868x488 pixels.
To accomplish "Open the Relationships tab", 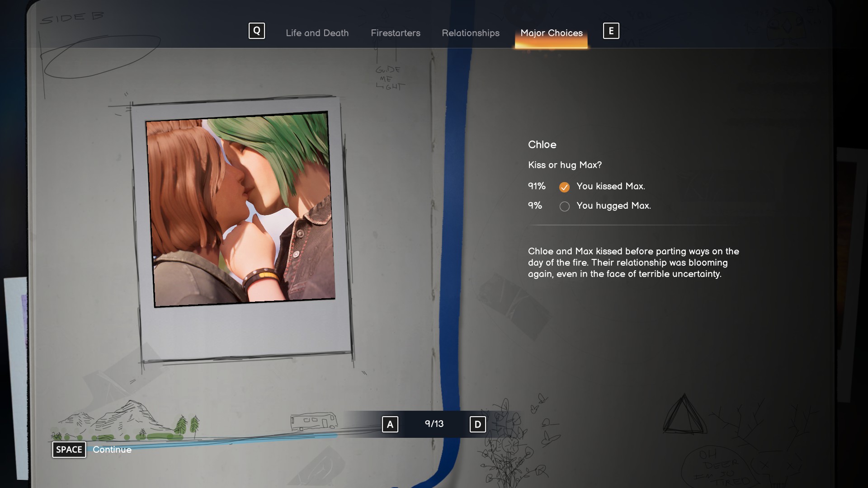I will click(470, 33).
